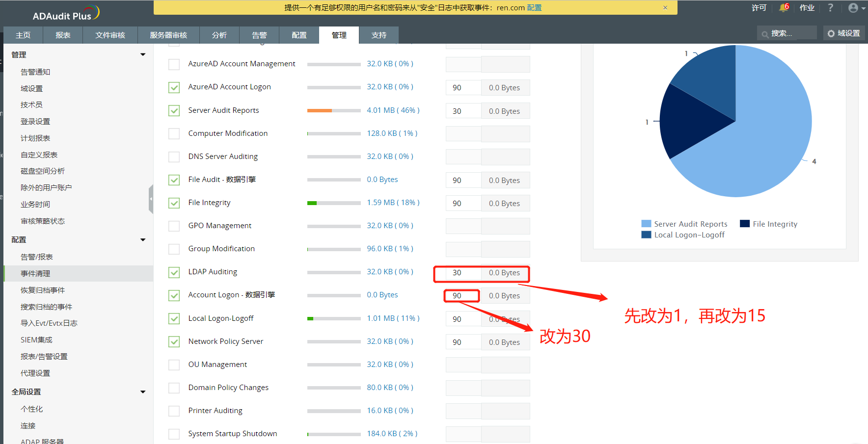Enable the Printer Auditing checkbox
Image resolution: width=868 pixels, height=444 pixels.
tap(174, 411)
